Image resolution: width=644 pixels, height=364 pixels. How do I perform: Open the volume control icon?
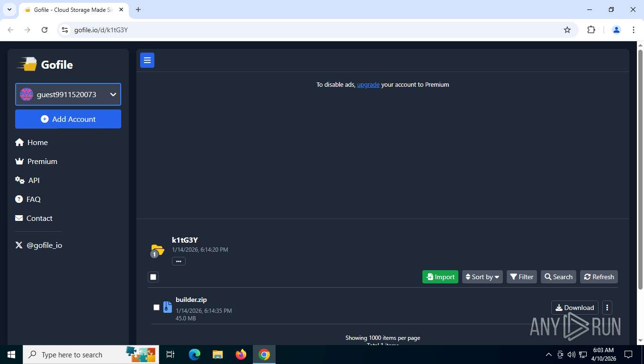[x=571, y=355]
